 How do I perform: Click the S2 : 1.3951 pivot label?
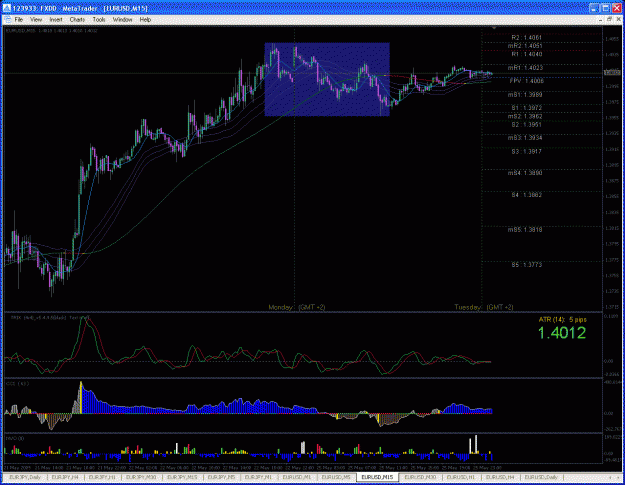point(527,125)
